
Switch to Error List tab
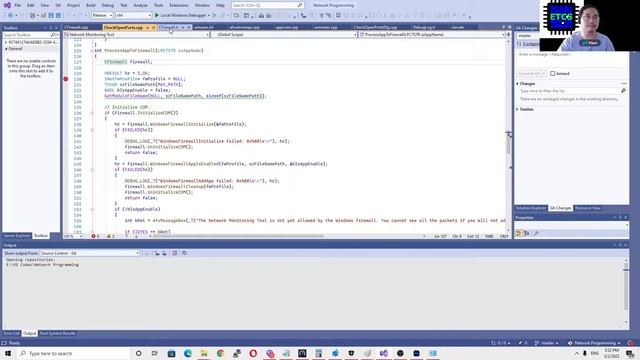pyautogui.click(x=11, y=333)
